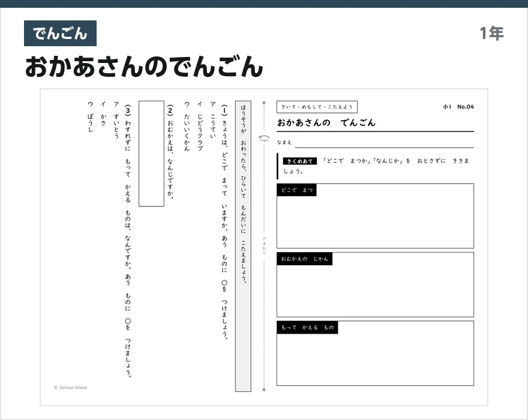
Task: Click the 小1 No.04 worksheet number
Action: pyautogui.click(x=458, y=107)
